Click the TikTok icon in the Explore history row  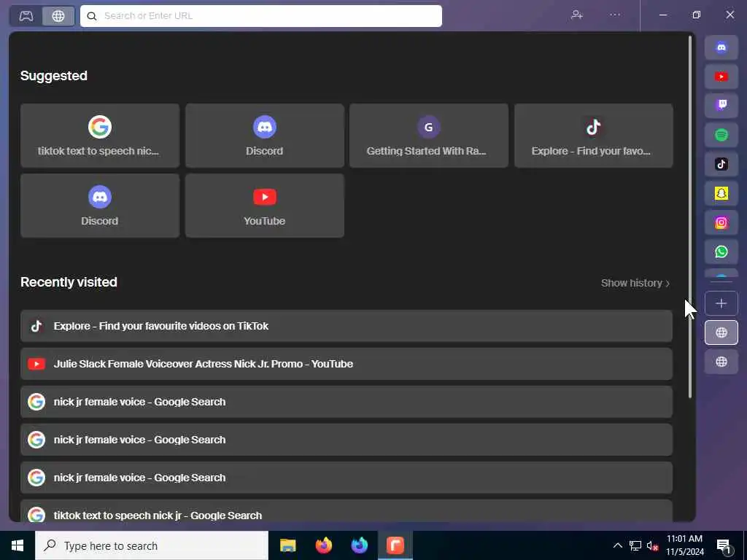pos(36,326)
